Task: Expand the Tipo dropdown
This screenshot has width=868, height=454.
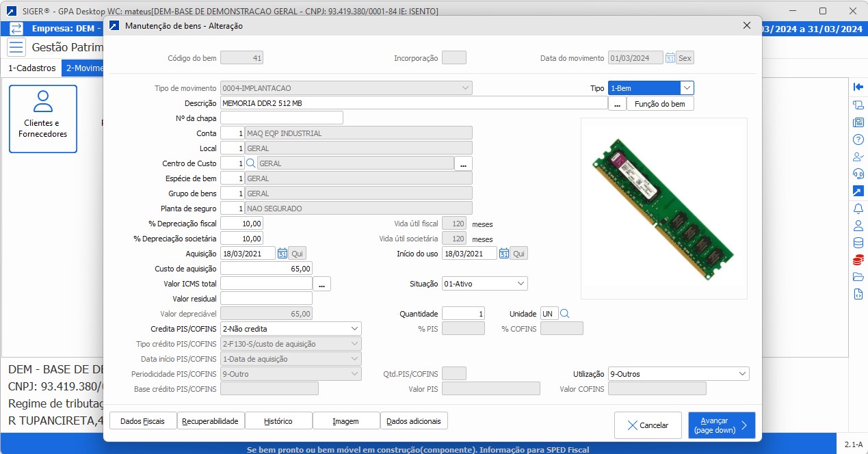Action: tap(687, 88)
